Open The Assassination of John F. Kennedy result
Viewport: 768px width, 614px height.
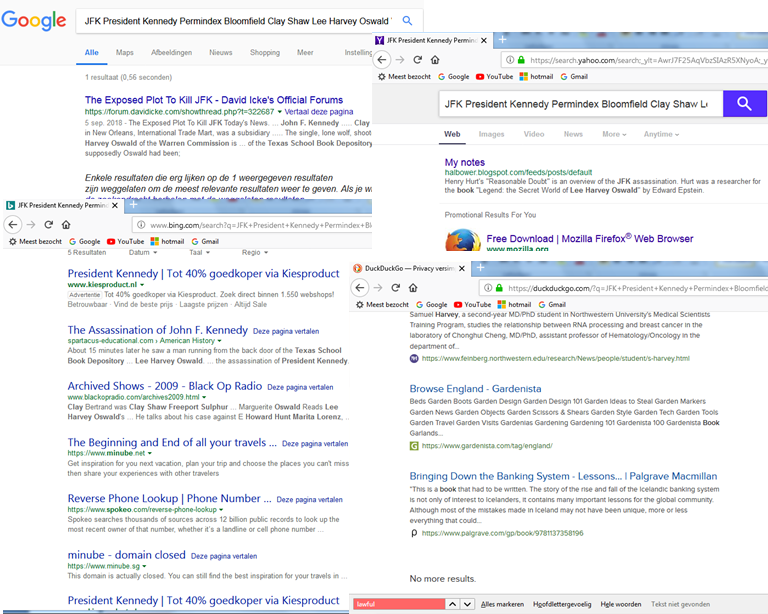(x=158, y=330)
